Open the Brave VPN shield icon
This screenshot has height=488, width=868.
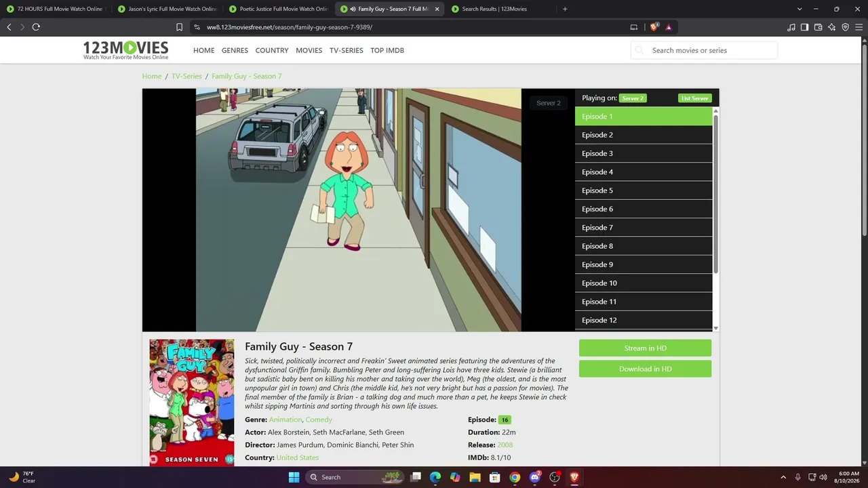coord(845,27)
